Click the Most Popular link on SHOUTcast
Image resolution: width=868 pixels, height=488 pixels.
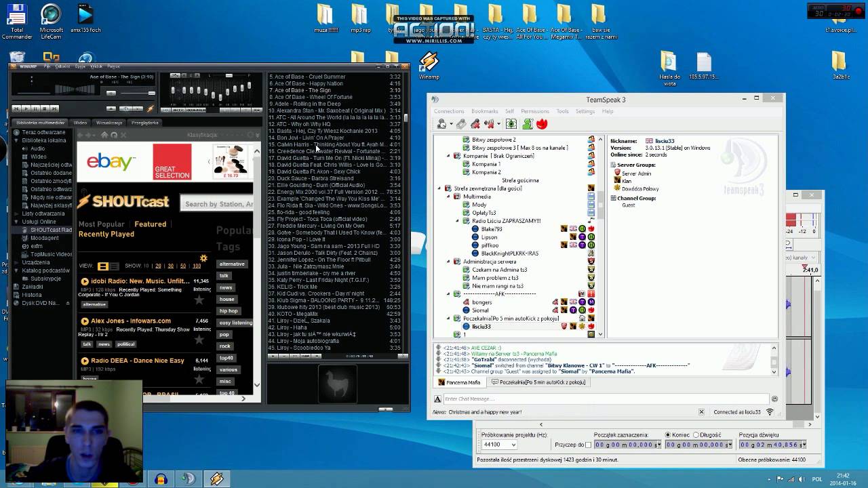[x=101, y=224]
